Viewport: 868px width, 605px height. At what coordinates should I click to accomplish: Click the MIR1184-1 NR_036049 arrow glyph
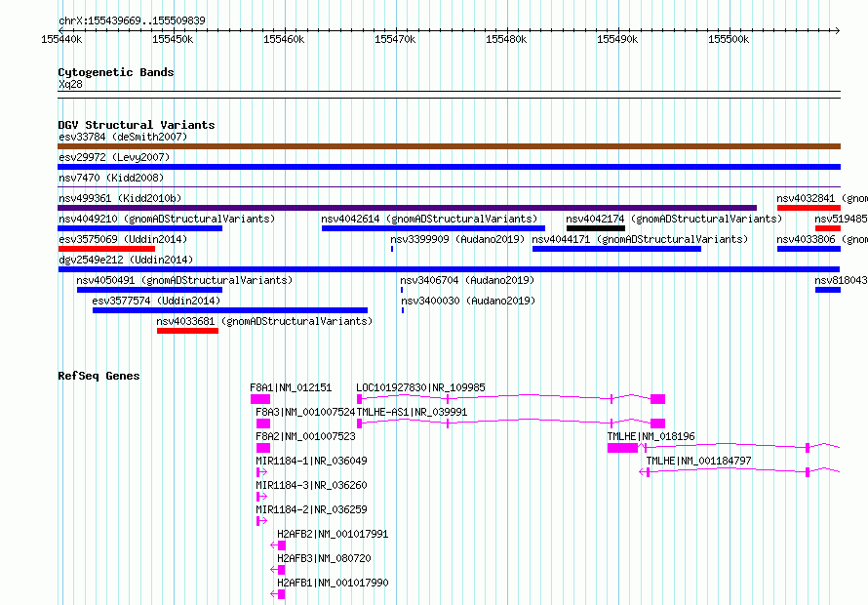(261, 472)
